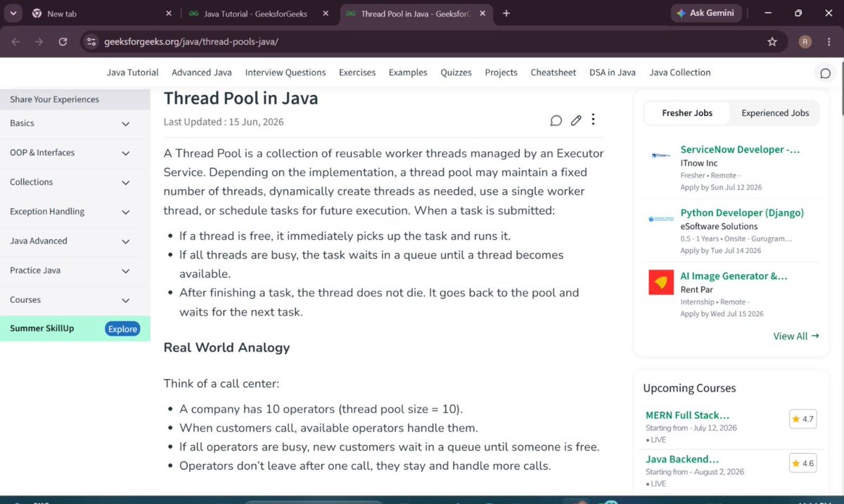Open Cheatsheet in top navigation
The image size is (844, 504).
pyautogui.click(x=554, y=72)
